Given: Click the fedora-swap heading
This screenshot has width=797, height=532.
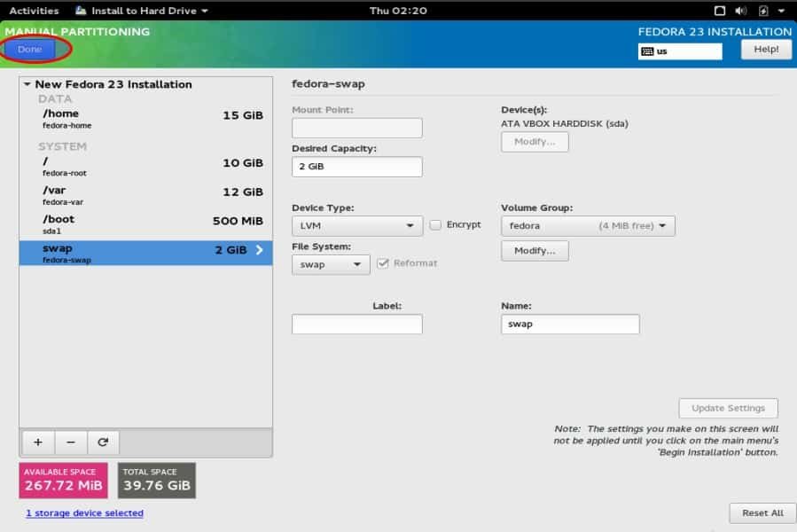Looking at the screenshot, I should click(x=328, y=84).
